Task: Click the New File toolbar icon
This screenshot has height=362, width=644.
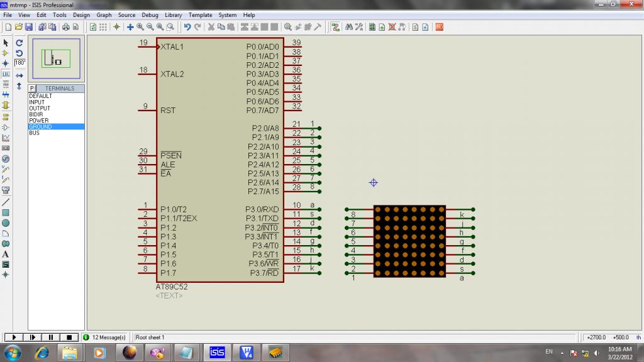Action: pos(8,27)
